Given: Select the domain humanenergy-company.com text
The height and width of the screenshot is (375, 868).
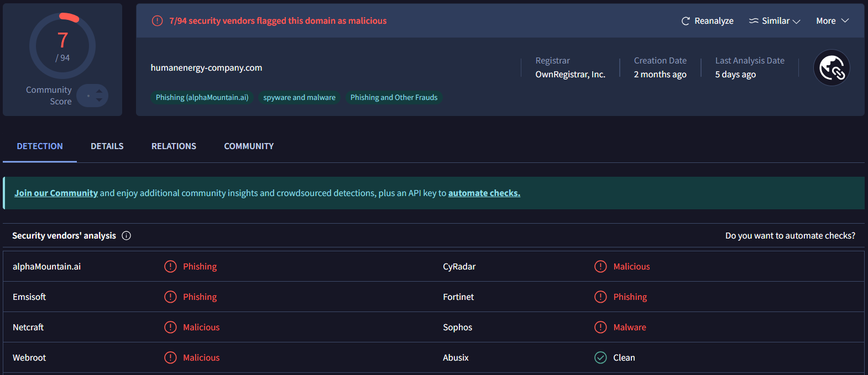Looking at the screenshot, I should [x=206, y=68].
